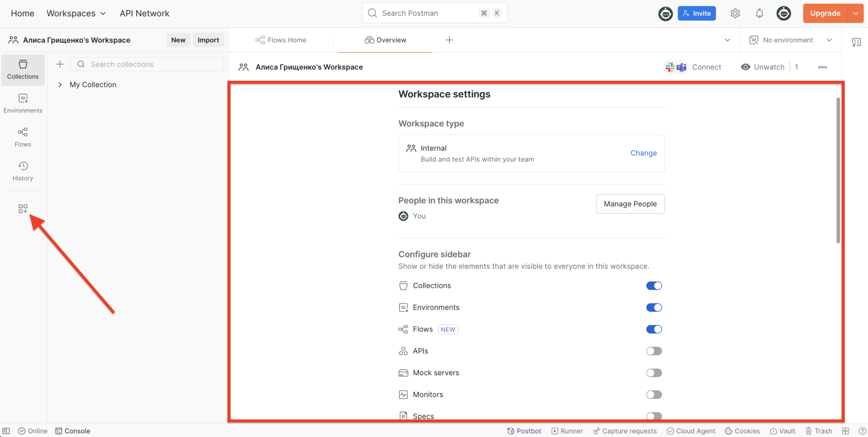Click the New button in workspace header
This screenshot has height=437, width=868.
point(178,40)
